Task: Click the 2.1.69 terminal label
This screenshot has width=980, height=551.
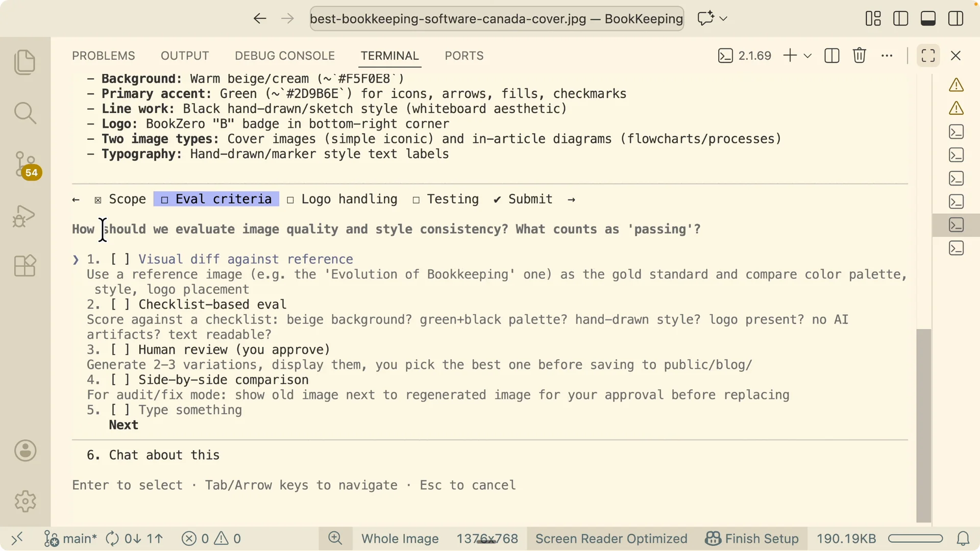Action: [745, 56]
